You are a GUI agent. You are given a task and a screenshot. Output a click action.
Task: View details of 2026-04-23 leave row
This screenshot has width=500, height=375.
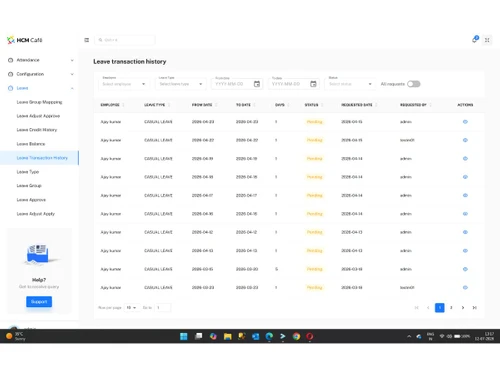coord(465,122)
